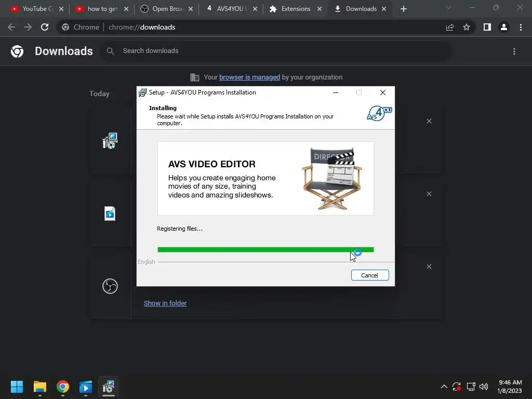
Task: Click the managed organization building icon
Action: 195,77
